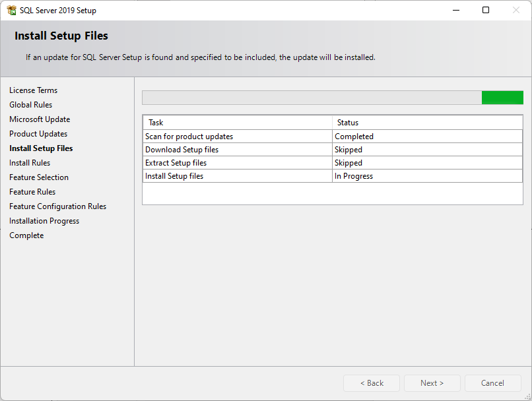Click the SQL Server Setup title bar icon

(x=11, y=10)
